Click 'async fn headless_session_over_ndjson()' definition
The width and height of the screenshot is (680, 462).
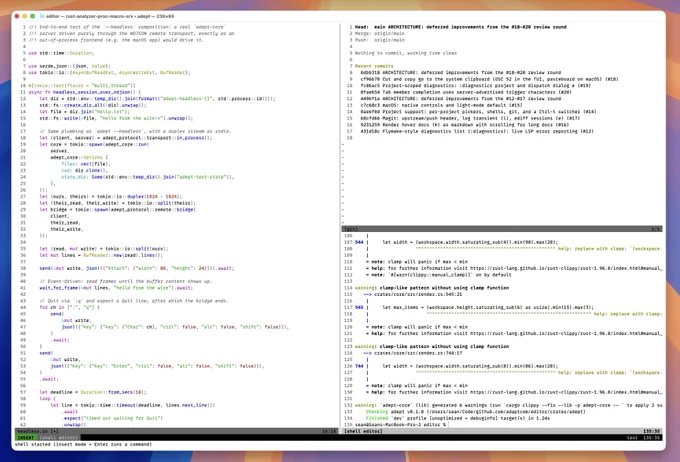pos(85,92)
